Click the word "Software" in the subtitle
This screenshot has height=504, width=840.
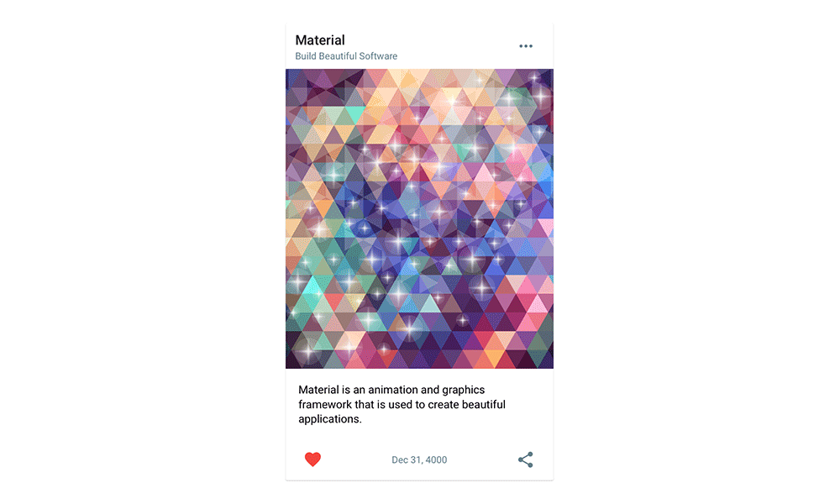pos(378,56)
